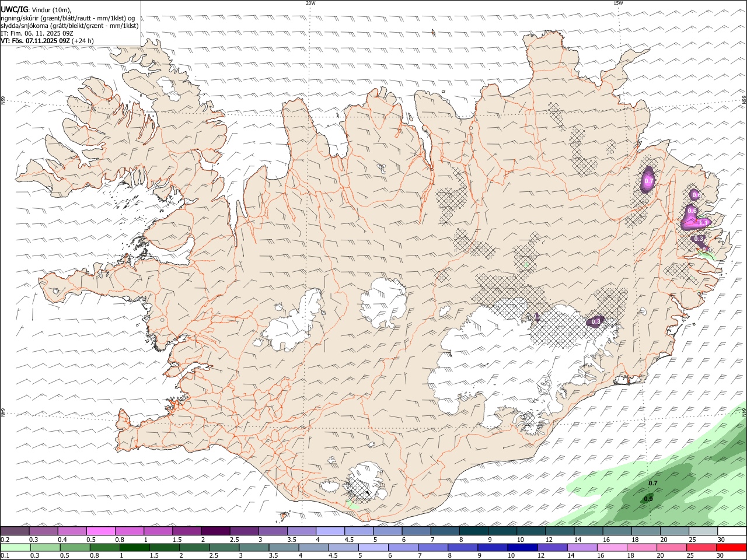Click the deep blue 10 swatch in bottom legend row
Viewport: 747px width, 560px height.
tap(522, 547)
